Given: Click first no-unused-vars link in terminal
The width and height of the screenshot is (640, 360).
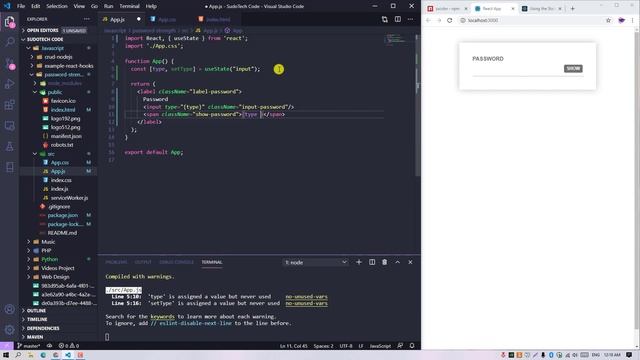Looking at the screenshot, I should 307,297.
